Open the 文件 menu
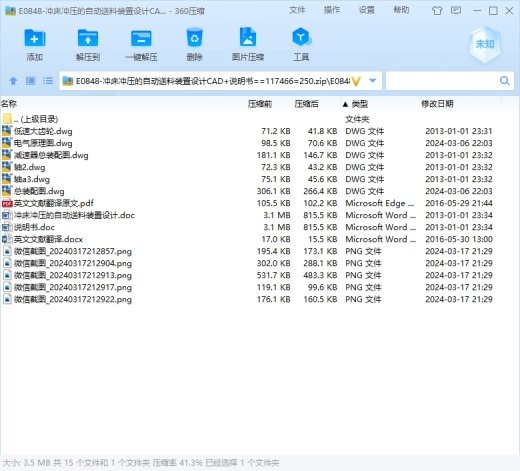 click(297, 10)
